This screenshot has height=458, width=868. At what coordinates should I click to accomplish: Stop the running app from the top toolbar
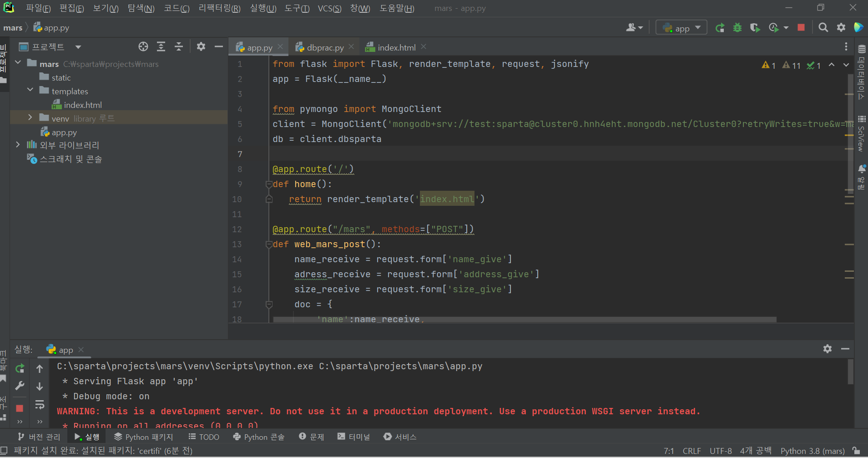[x=801, y=28]
